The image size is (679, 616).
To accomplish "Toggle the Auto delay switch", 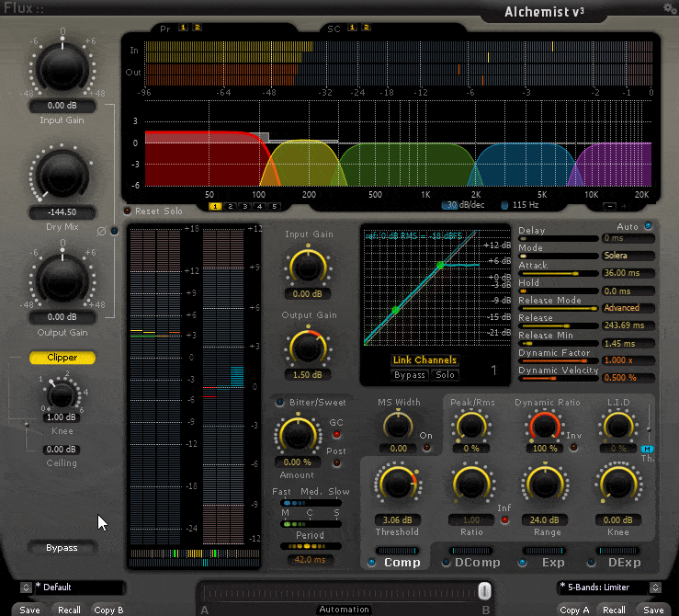I will (x=649, y=226).
